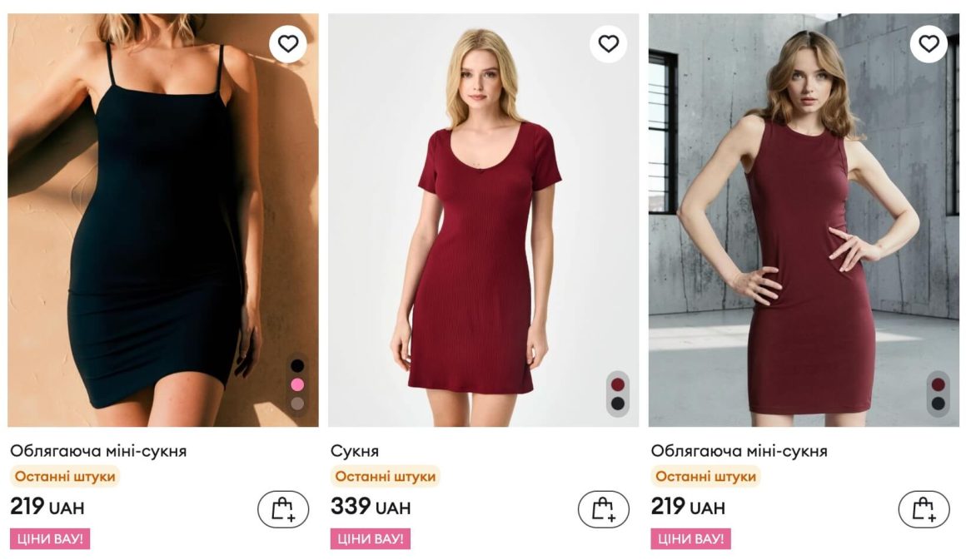Favorite the black mini dress with heart icon
Image resolution: width=966 pixels, height=560 pixels.
click(288, 44)
